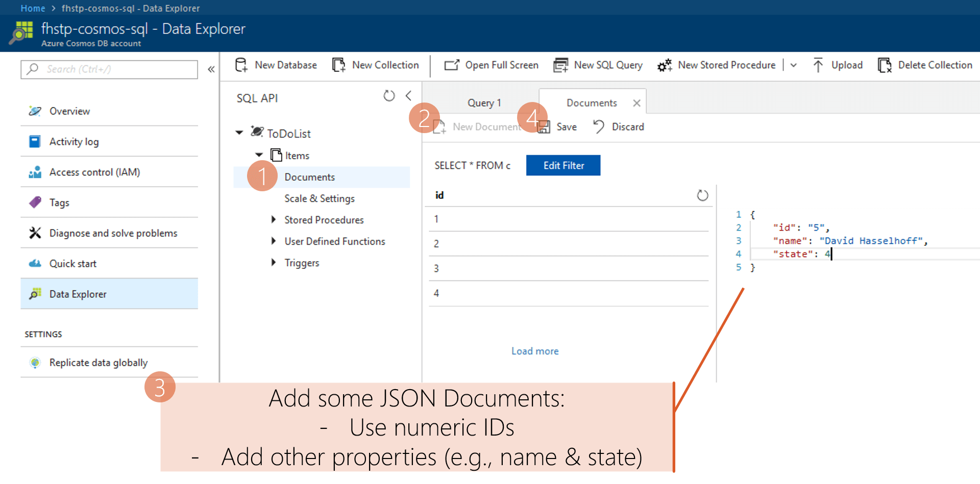Expand the Triggers node
Screen dimensions: 980x484
pyautogui.click(x=273, y=262)
